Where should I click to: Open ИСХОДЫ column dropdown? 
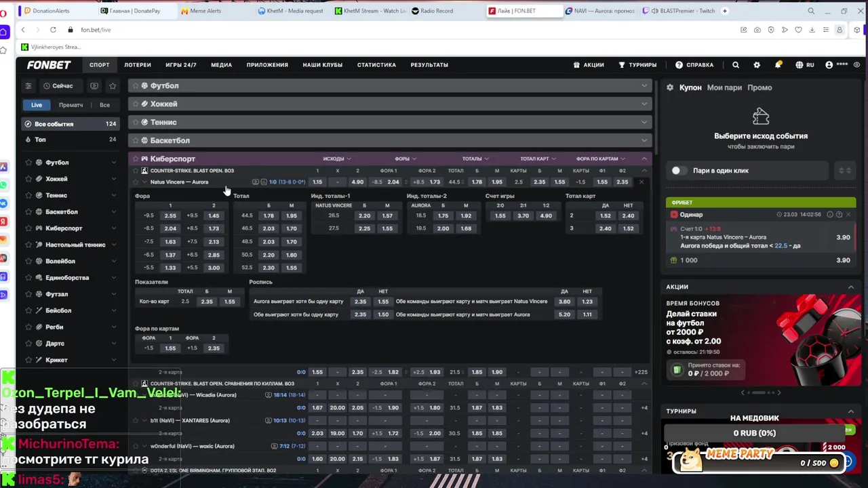pos(336,159)
